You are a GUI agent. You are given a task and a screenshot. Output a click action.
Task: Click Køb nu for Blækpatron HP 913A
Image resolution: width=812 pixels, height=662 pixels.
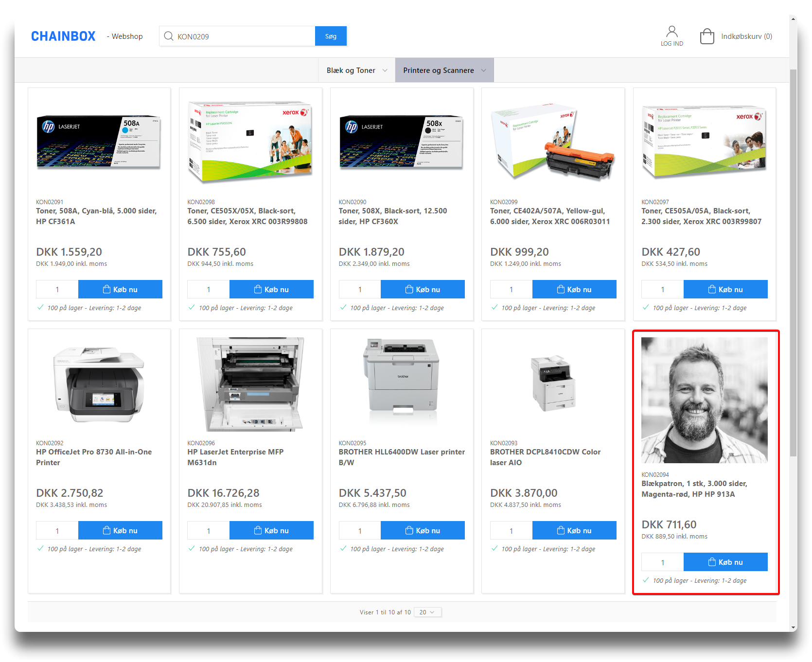725,562
